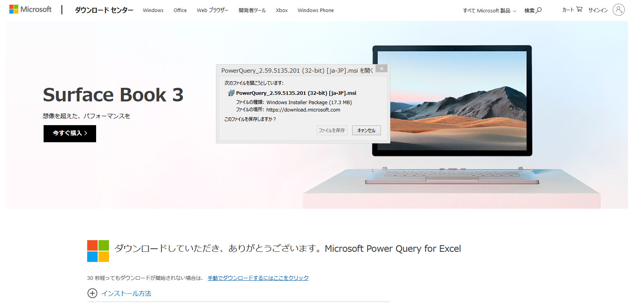Go to Xbox navigation item
644x307 pixels.
coord(282,10)
